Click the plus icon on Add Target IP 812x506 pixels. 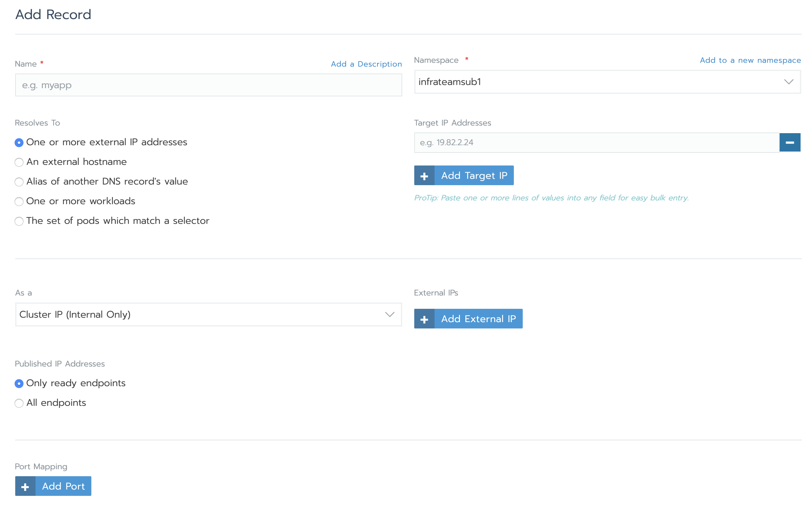pyautogui.click(x=424, y=176)
